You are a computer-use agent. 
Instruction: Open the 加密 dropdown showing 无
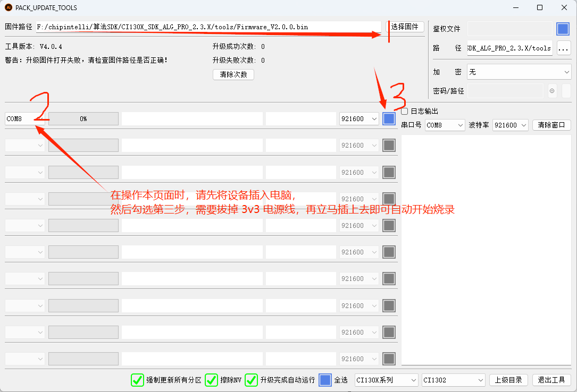tap(519, 71)
